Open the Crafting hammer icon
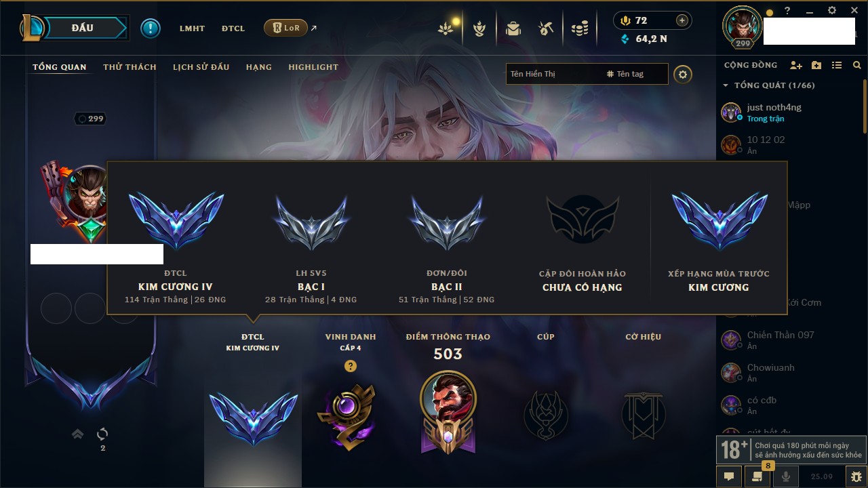The height and width of the screenshot is (488, 868). 546,28
